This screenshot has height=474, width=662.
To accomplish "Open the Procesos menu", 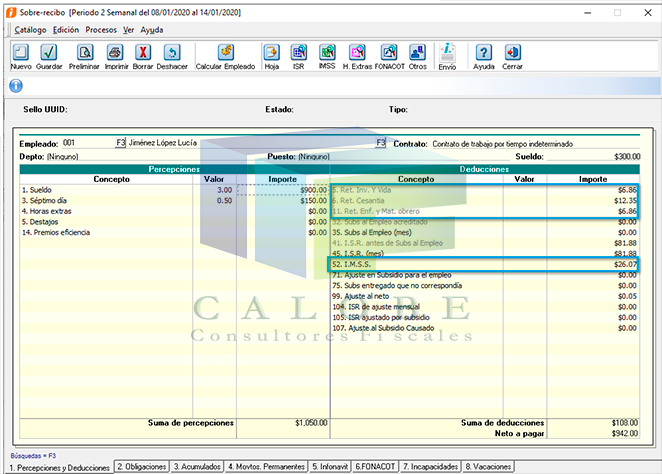I will pyautogui.click(x=101, y=30).
